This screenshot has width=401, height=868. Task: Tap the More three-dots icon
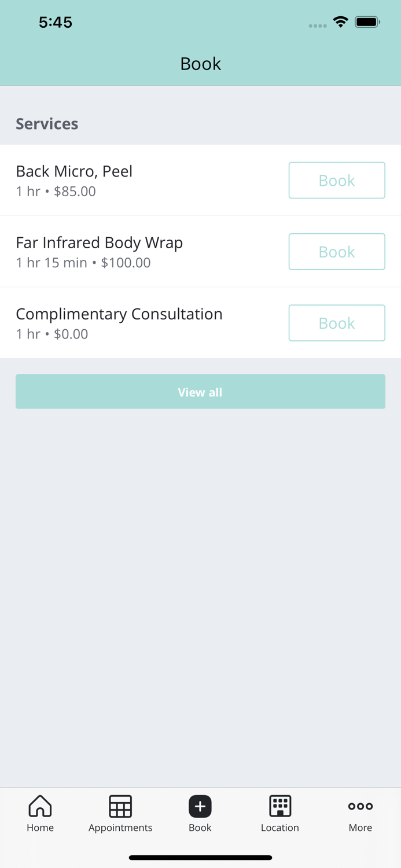tap(360, 806)
